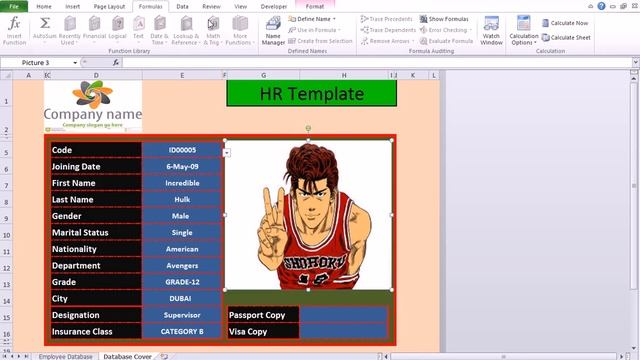The image size is (640, 360).
Task: Select the GRADE-12 cell
Action: coord(182,282)
